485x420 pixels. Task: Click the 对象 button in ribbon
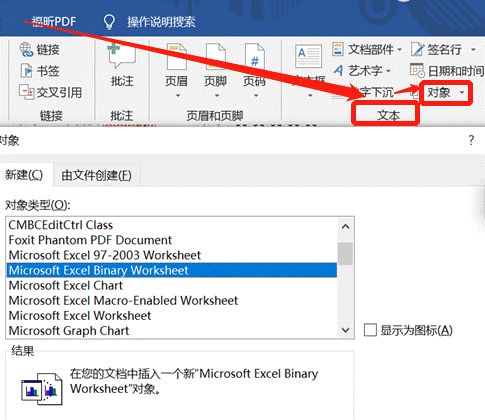pyautogui.click(x=439, y=92)
